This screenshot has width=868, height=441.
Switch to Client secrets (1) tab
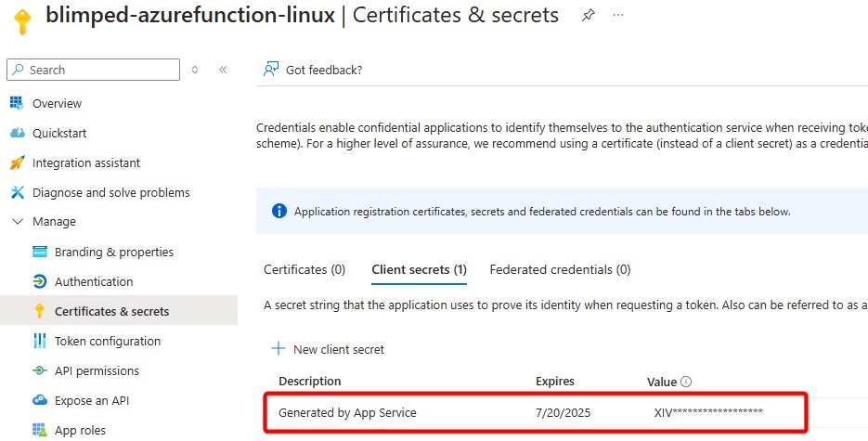click(x=419, y=269)
